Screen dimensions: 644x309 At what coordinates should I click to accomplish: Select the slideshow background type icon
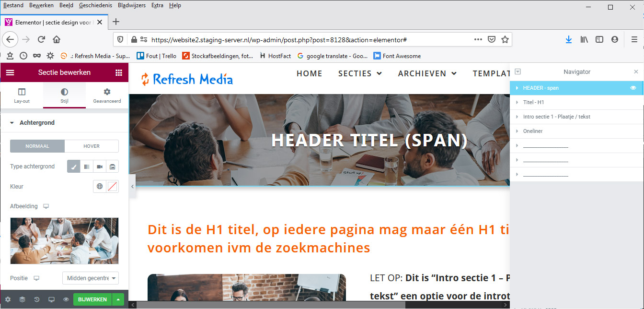(x=112, y=166)
